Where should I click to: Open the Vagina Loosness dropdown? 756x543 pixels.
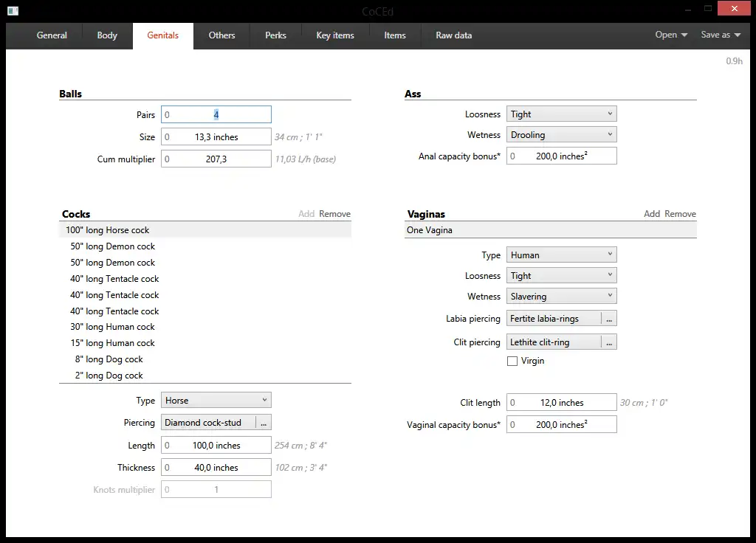point(561,276)
